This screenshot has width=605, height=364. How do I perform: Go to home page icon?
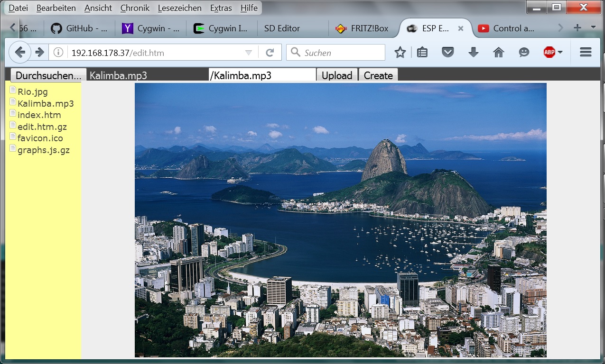[x=498, y=53]
